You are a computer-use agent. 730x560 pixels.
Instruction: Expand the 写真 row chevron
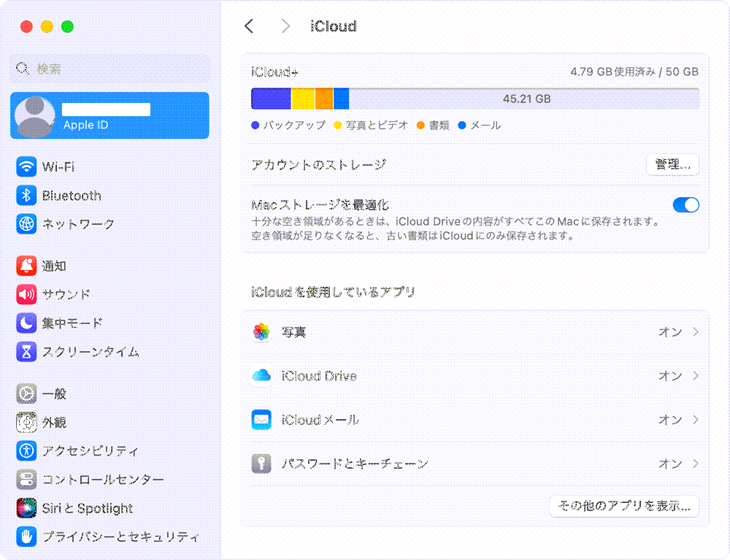click(x=696, y=331)
